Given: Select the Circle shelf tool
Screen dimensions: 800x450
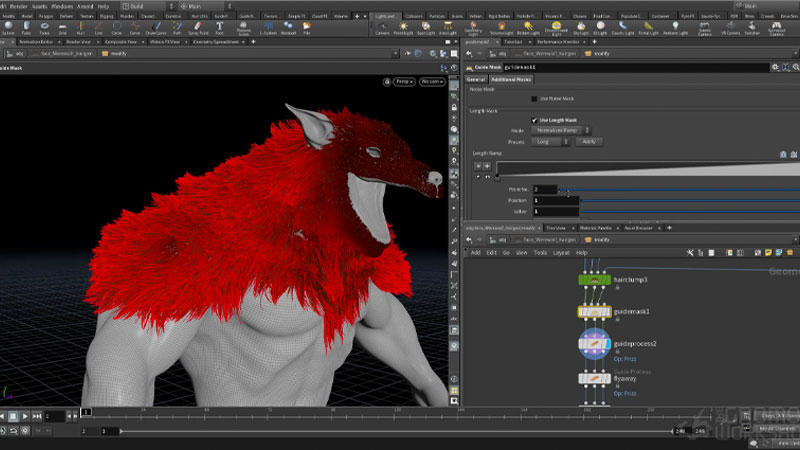Looking at the screenshot, I should [117, 28].
